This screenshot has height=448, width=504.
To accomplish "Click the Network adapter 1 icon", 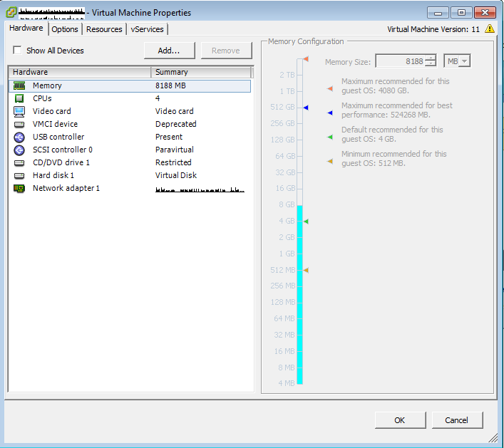I will tap(19, 188).
